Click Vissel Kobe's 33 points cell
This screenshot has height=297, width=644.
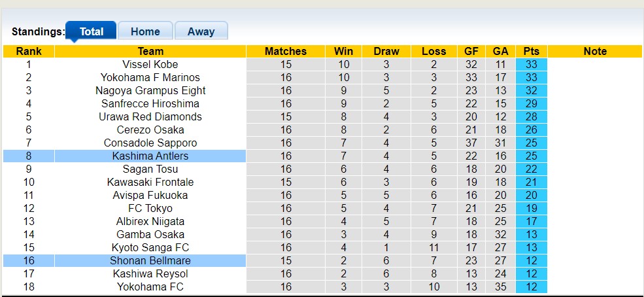(x=531, y=64)
